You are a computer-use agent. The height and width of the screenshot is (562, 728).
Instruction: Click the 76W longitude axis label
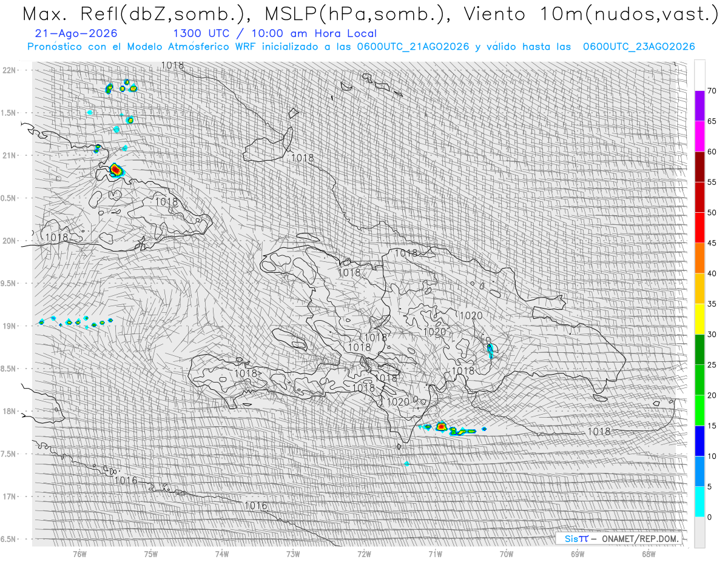pyautogui.click(x=79, y=554)
